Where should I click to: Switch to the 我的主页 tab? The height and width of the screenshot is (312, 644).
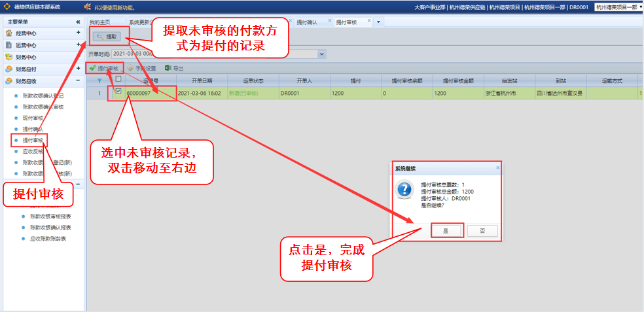[99, 22]
